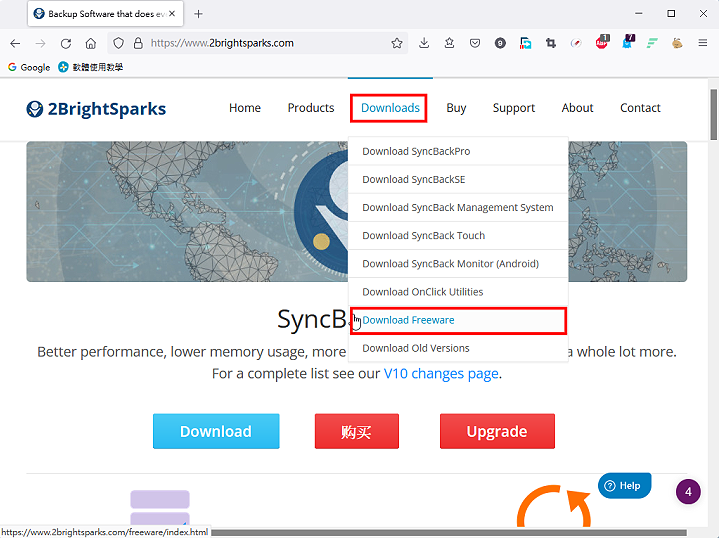Image resolution: width=721 pixels, height=540 pixels.
Task: Open the Chinese-named bookmark in bookmarks bar
Action: click(x=91, y=67)
